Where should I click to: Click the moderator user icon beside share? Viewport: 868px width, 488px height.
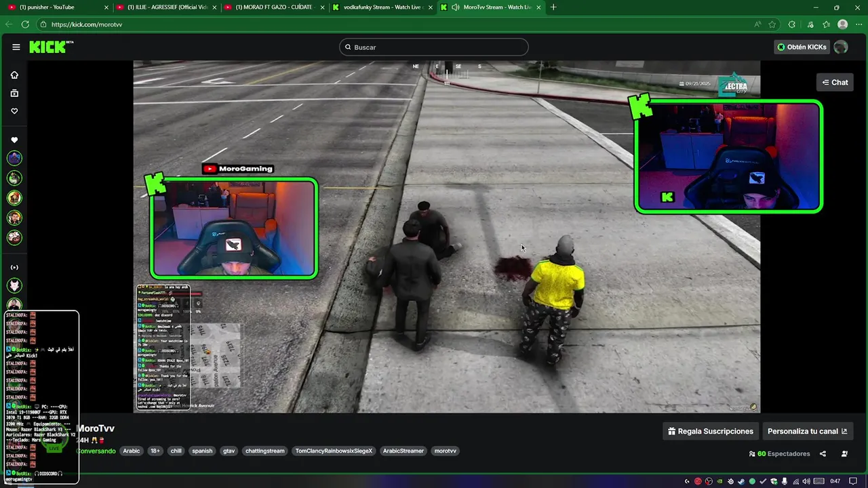coord(844,453)
